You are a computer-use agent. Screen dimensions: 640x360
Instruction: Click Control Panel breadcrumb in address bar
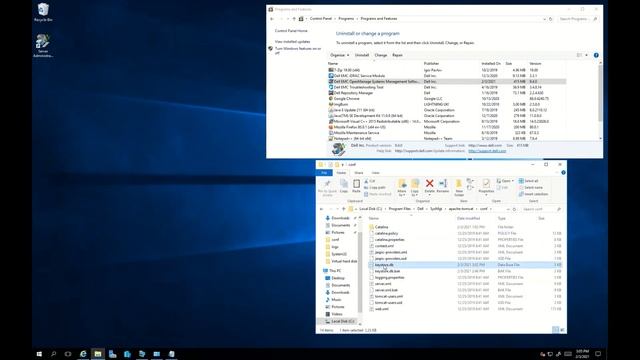(321, 19)
